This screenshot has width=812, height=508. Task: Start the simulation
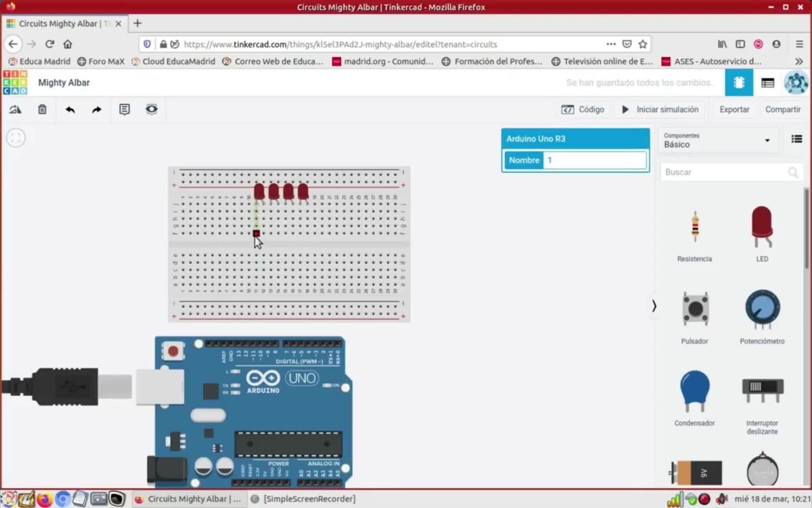(x=660, y=110)
